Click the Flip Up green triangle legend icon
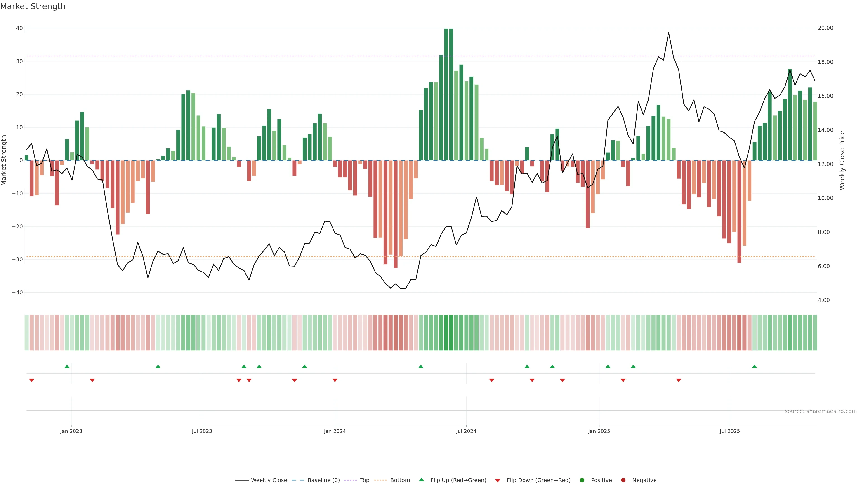This screenshot has width=868, height=488. 421,480
